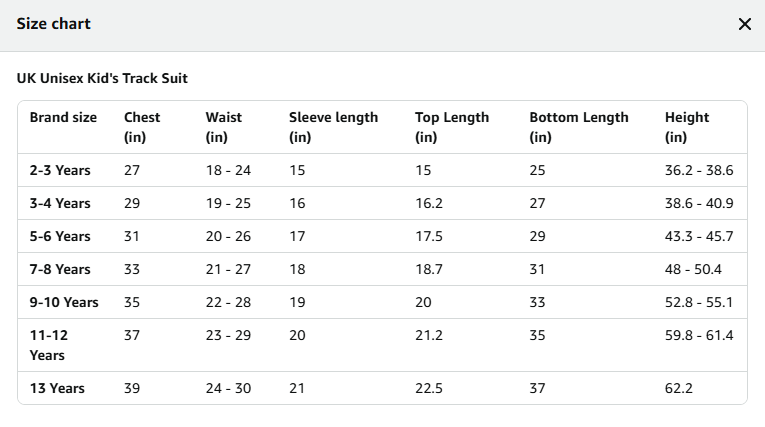Click the Height (in) column header
This screenshot has height=427, width=765.
tap(687, 127)
